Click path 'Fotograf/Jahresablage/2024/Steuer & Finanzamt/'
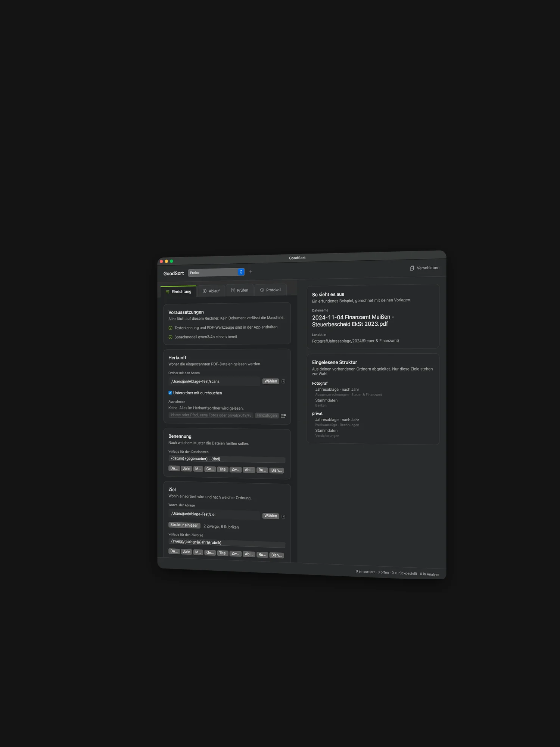560x747 pixels. 355,341
